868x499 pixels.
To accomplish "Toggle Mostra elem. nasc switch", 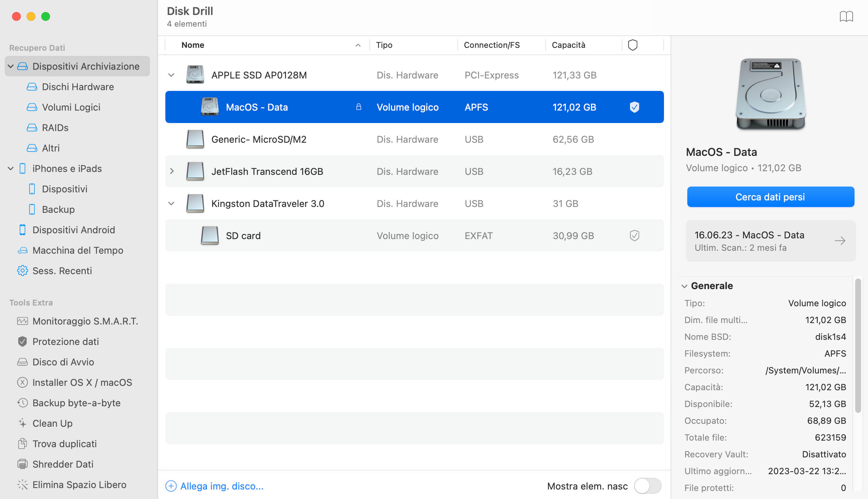I will (x=648, y=486).
